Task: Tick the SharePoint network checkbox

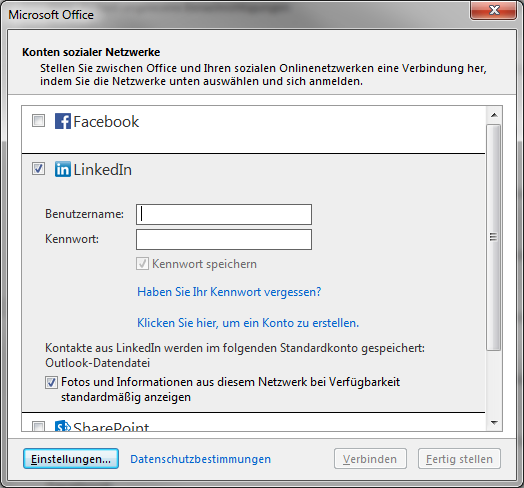Action: 38,426
